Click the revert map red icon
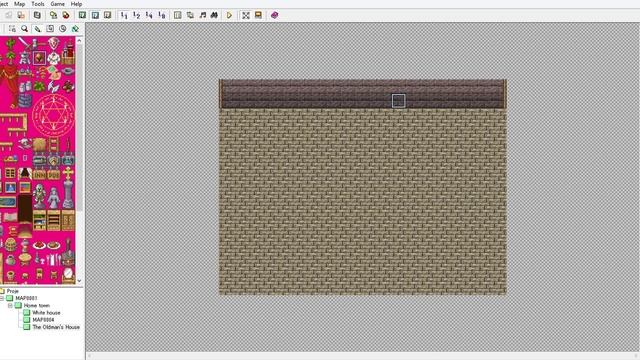 66,15
